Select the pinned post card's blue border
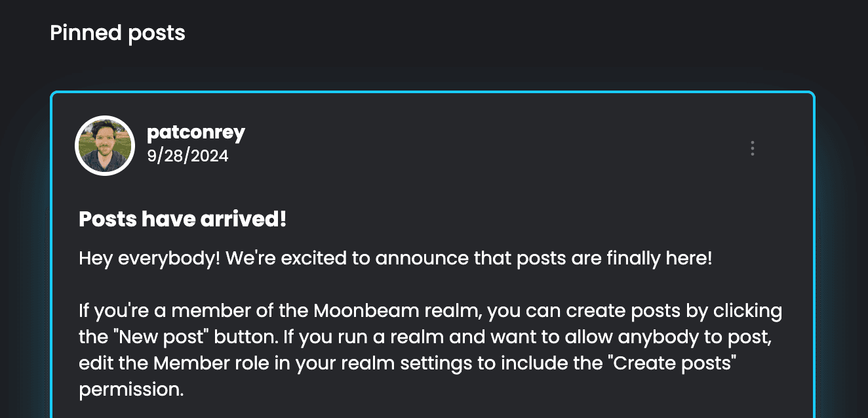Screen dimensions: 868x418 tap(433, 93)
